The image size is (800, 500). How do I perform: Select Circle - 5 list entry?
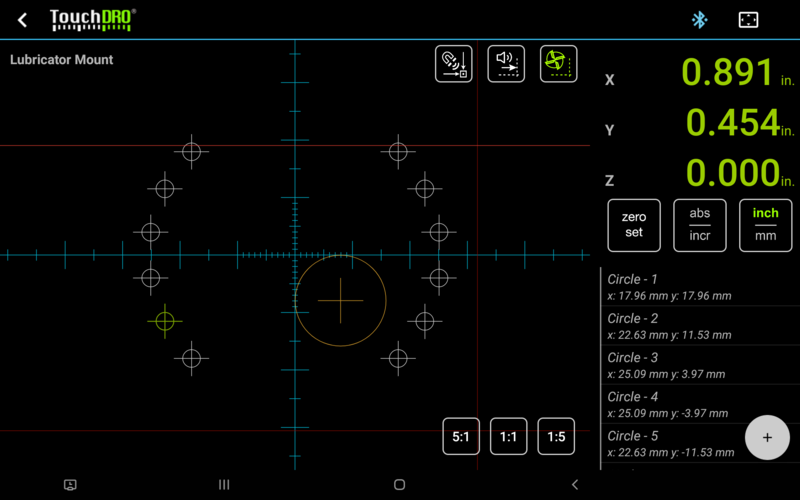click(701, 444)
